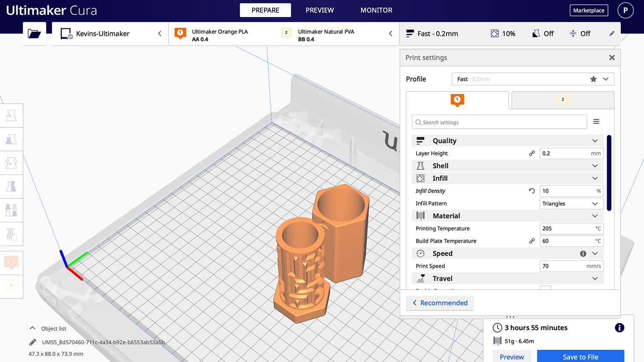
Task: Expand the Profile dropdown
Action: coord(606,79)
